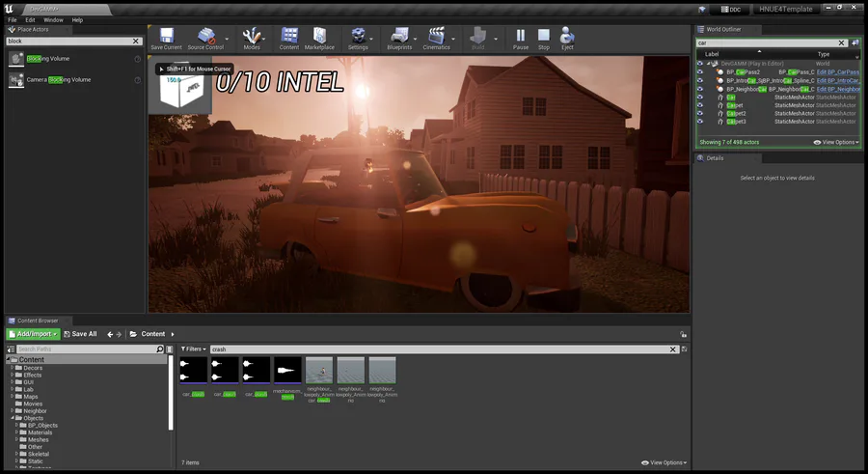This screenshot has width=868, height=474.
Task: Toggle visibility of BP_CarPass2 actor
Action: coord(700,72)
